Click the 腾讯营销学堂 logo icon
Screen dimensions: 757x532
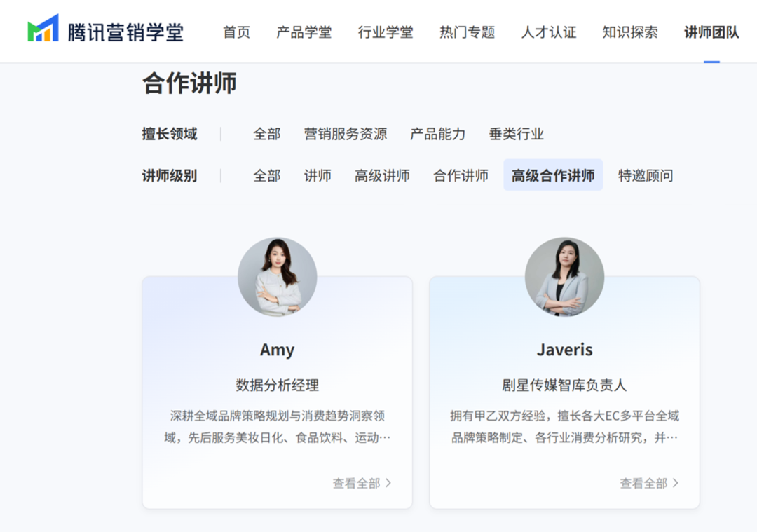(43, 29)
